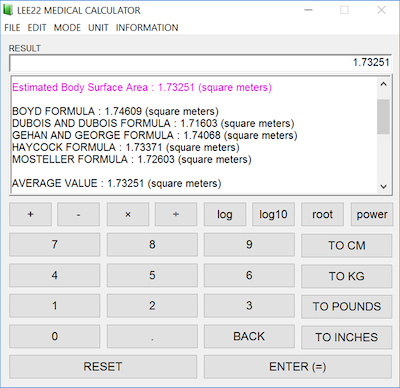Click the digit 7 key
Image resolution: width=400 pixels, height=388 pixels.
click(55, 245)
